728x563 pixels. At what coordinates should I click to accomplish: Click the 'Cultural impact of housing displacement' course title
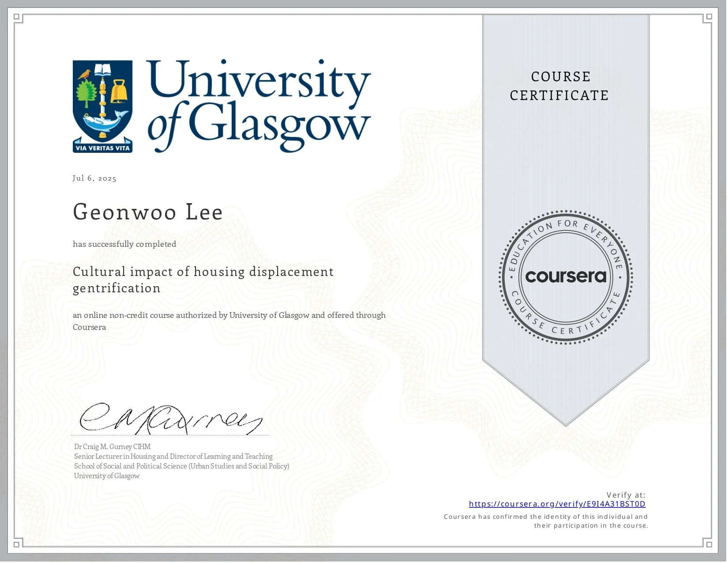(x=203, y=280)
